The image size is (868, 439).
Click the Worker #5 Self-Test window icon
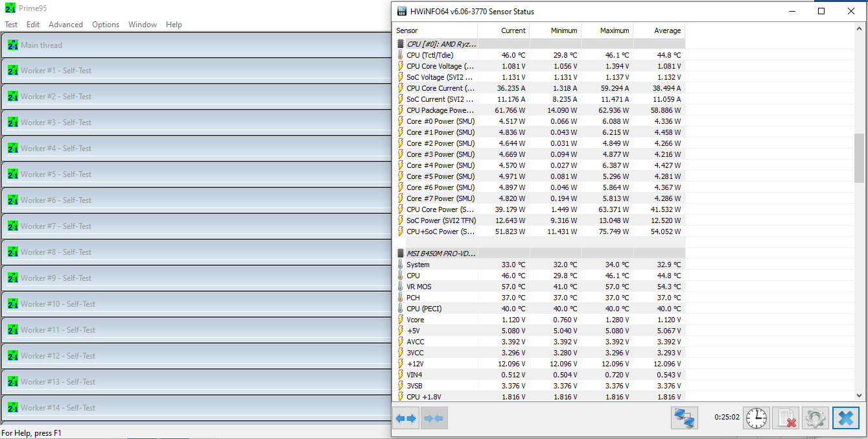[13, 174]
